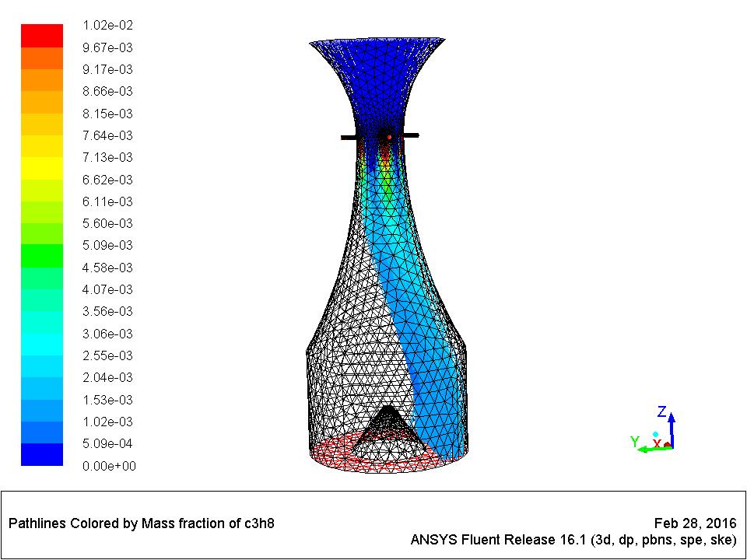
Task: Click the legend value 7.13e-03
Action: (x=107, y=158)
